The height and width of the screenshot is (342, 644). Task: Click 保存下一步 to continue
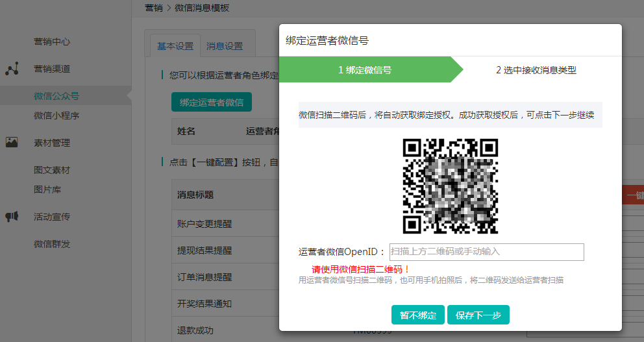[478, 315]
